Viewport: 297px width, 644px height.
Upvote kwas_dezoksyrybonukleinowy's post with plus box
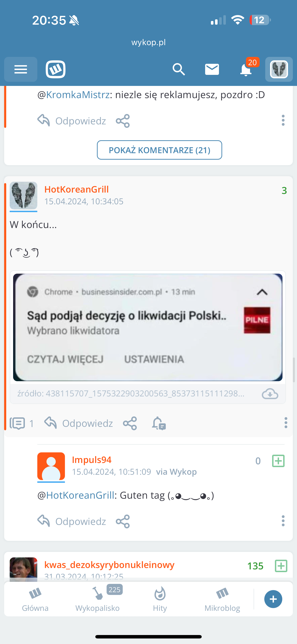click(281, 566)
